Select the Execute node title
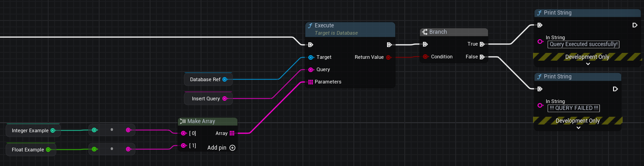This screenshot has height=166, width=644. [324, 26]
